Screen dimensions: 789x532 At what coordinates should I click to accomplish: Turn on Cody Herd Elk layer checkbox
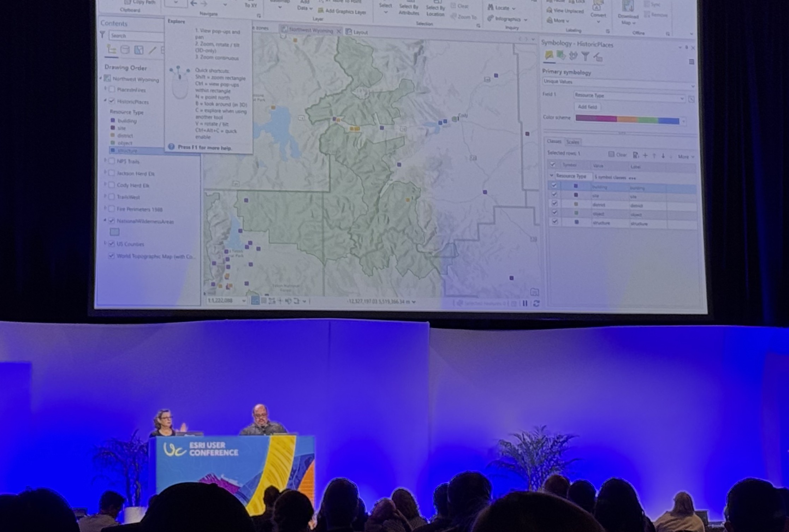click(x=112, y=185)
